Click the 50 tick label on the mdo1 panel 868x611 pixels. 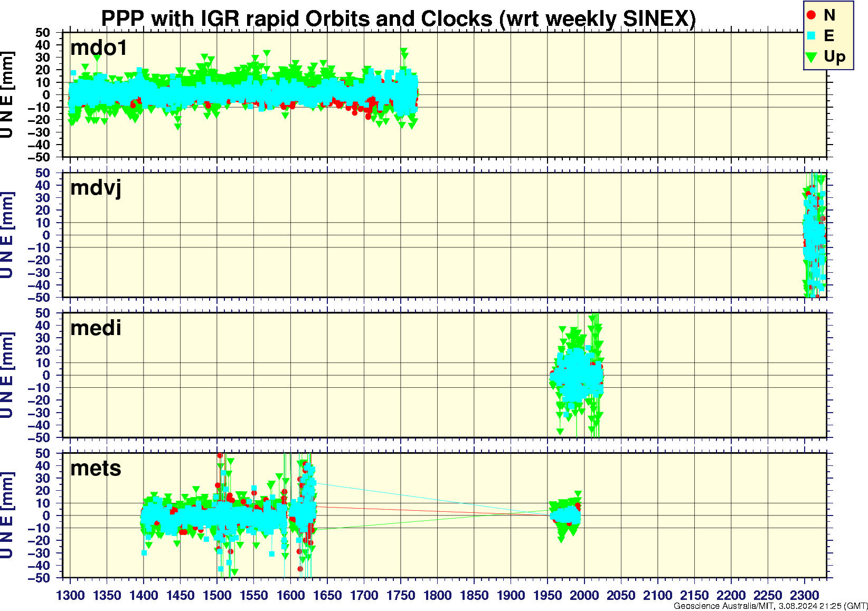pyautogui.click(x=43, y=33)
